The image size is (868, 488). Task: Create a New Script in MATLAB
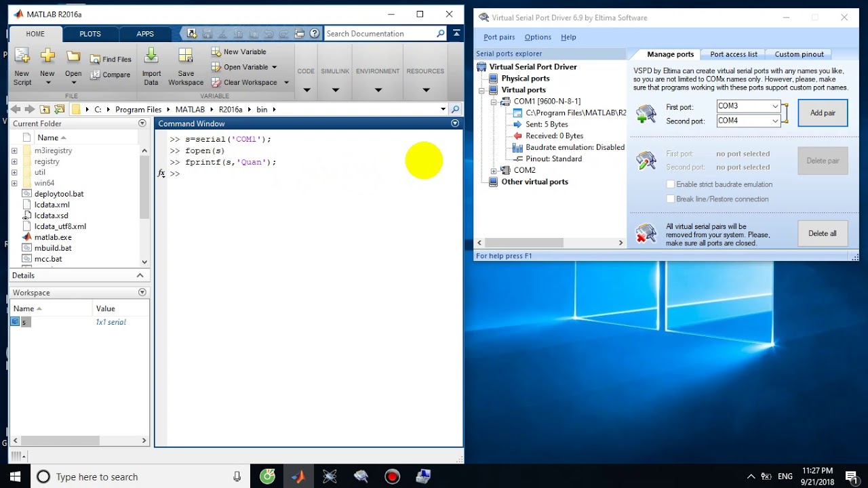coord(22,66)
